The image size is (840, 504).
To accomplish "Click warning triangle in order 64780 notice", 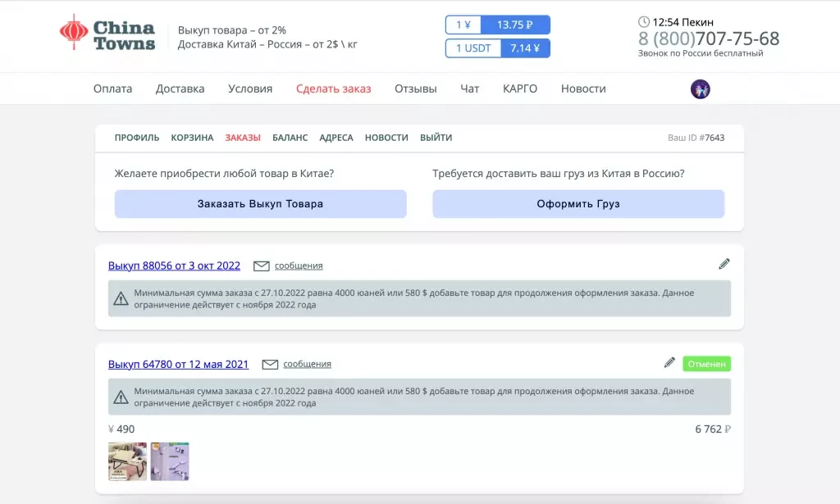I will coord(121,397).
